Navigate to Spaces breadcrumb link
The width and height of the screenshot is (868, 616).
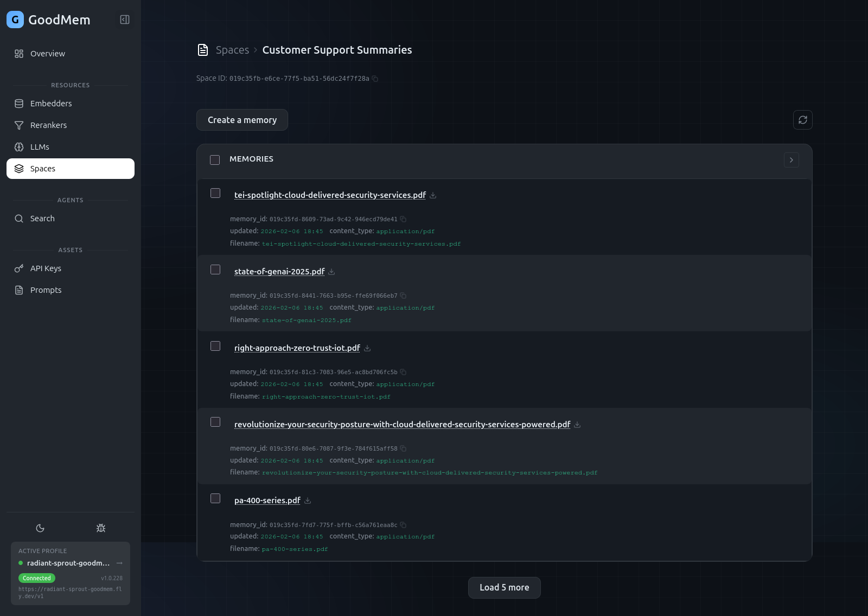232,50
